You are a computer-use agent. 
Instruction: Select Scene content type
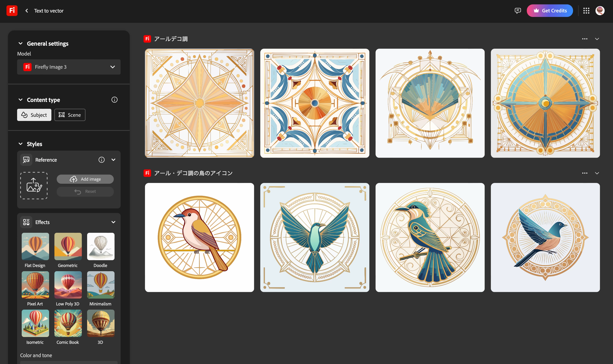(x=70, y=115)
